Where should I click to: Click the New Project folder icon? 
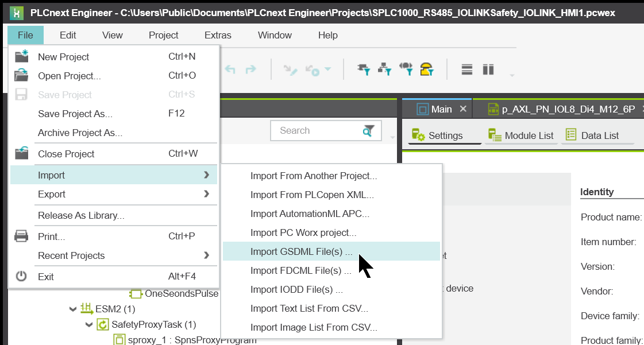click(21, 56)
